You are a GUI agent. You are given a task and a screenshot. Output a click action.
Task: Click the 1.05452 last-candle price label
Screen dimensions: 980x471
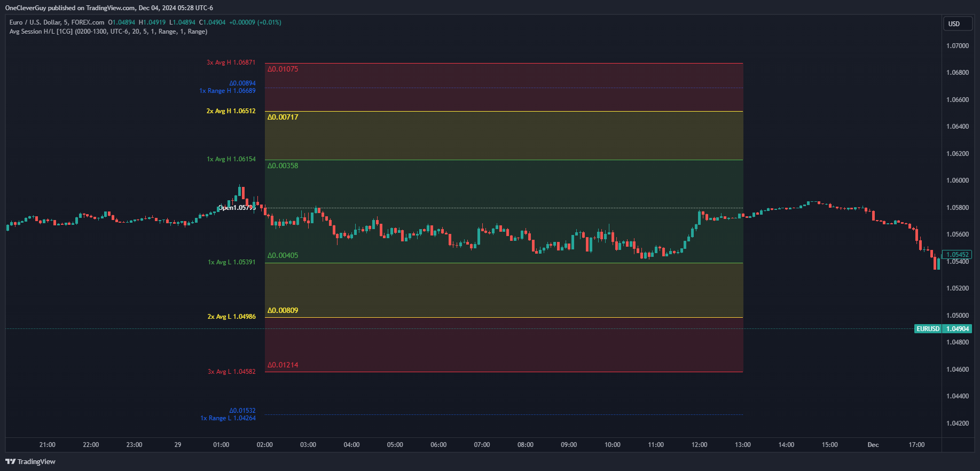pyautogui.click(x=957, y=255)
